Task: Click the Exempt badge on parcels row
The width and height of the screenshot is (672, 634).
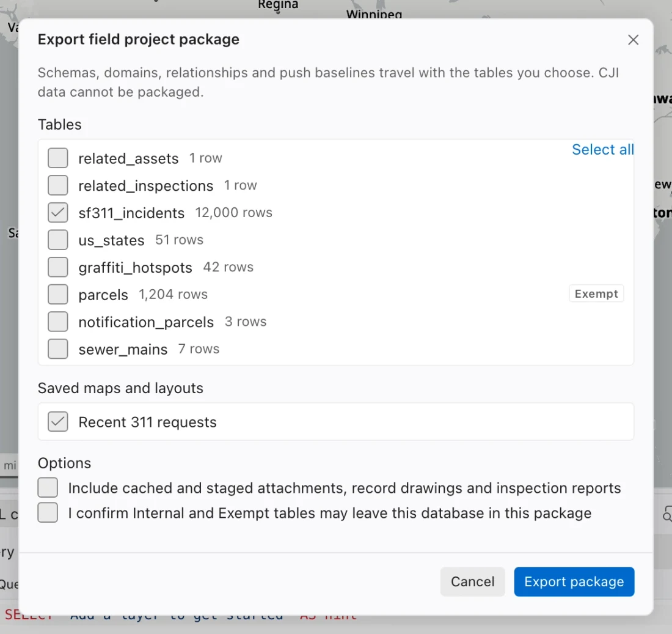Action: (596, 294)
